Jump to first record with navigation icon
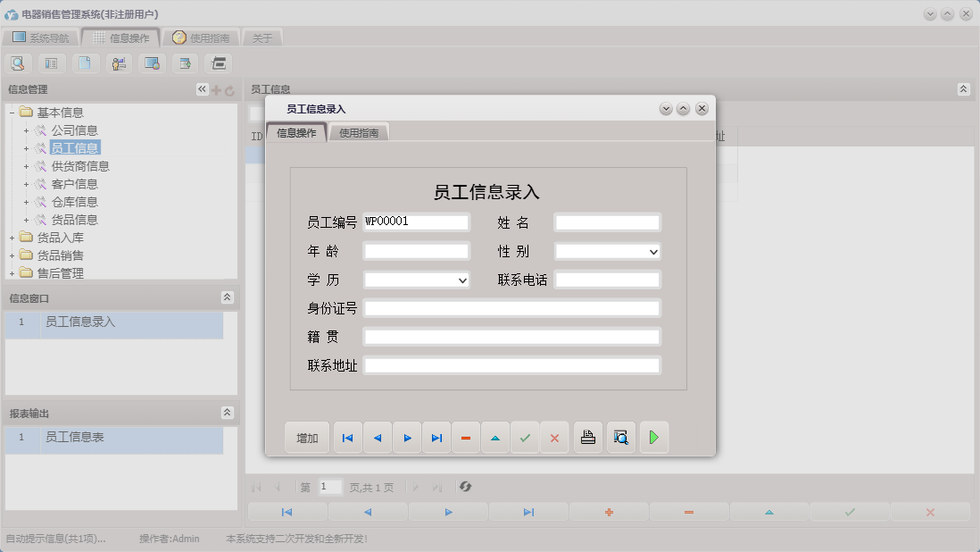The height and width of the screenshot is (552, 980). (347, 437)
